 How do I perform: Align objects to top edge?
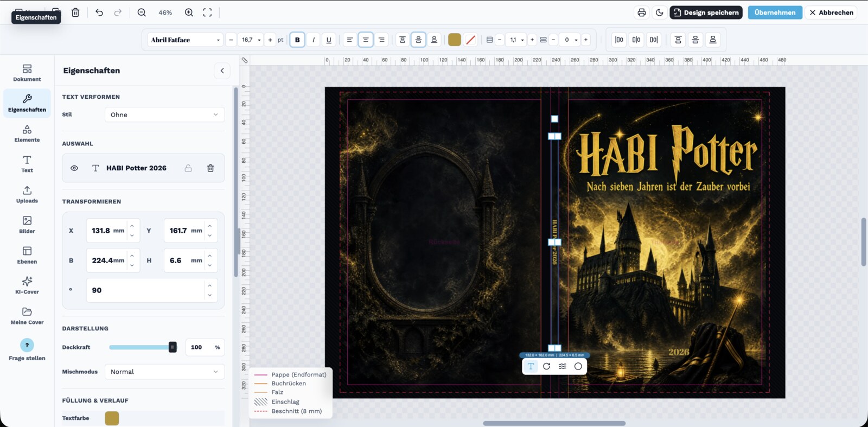(678, 40)
